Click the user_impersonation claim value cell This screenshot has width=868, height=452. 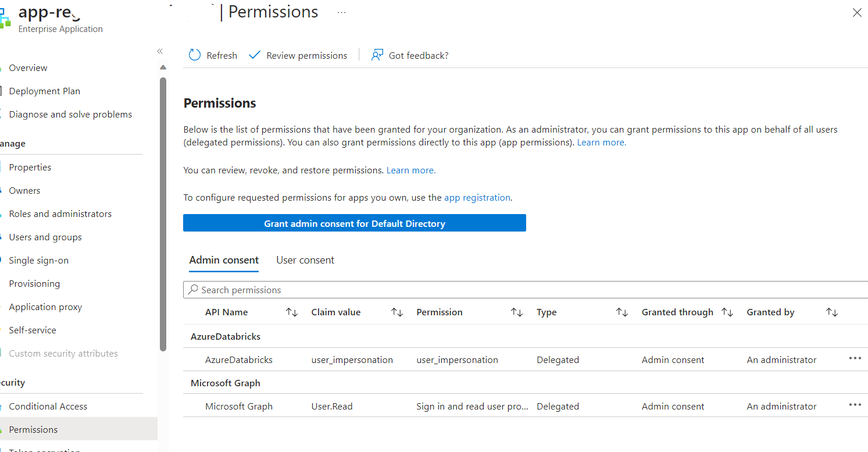point(352,360)
